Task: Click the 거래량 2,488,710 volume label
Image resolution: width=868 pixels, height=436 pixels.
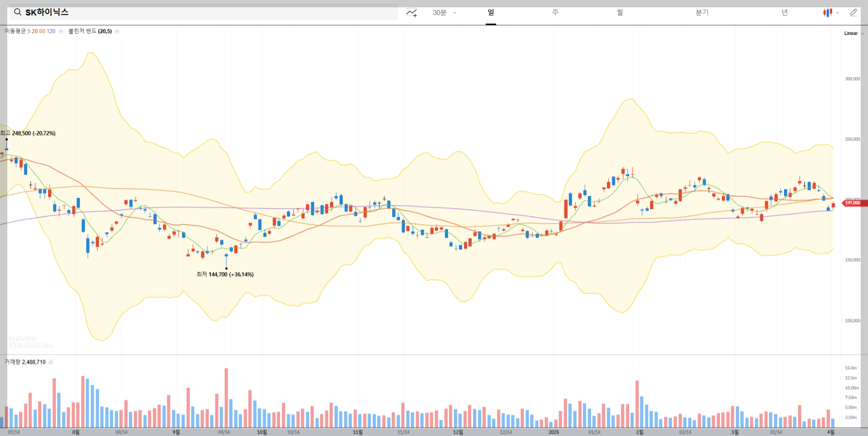Action: tap(25, 362)
